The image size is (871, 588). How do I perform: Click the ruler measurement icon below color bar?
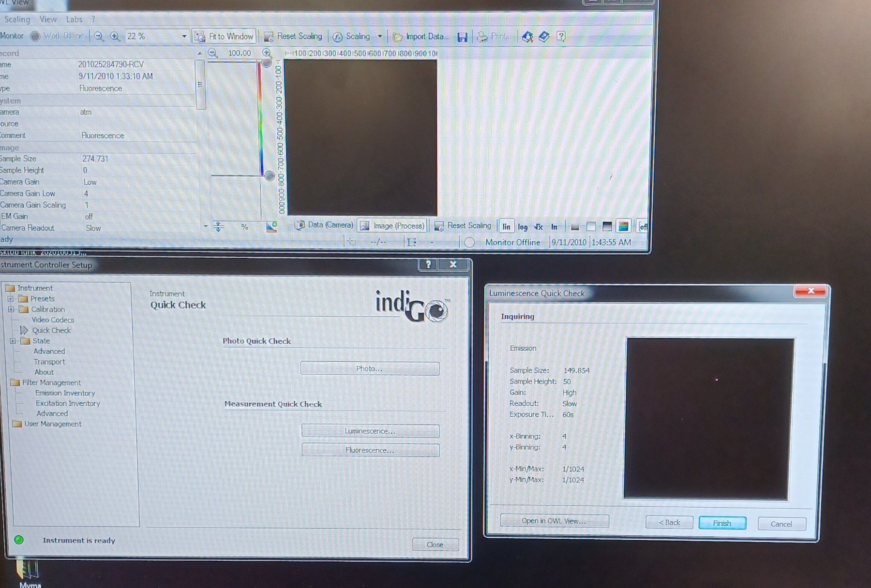tap(271, 226)
